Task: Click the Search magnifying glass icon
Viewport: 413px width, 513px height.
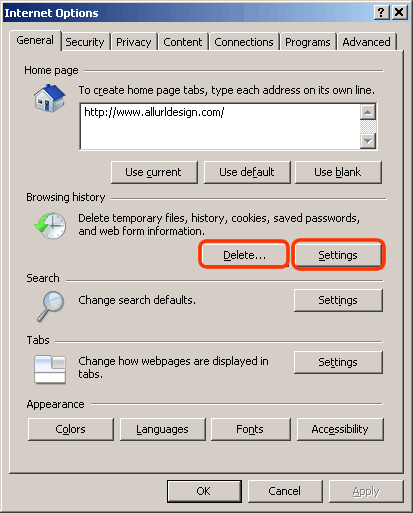Action: pos(51,306)
